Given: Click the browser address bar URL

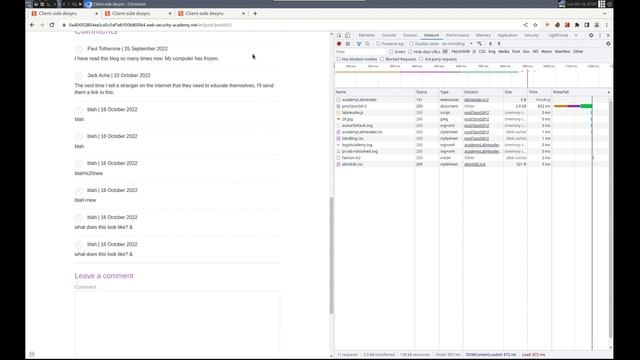Looking at the screenshot, I should click(150, 25).
